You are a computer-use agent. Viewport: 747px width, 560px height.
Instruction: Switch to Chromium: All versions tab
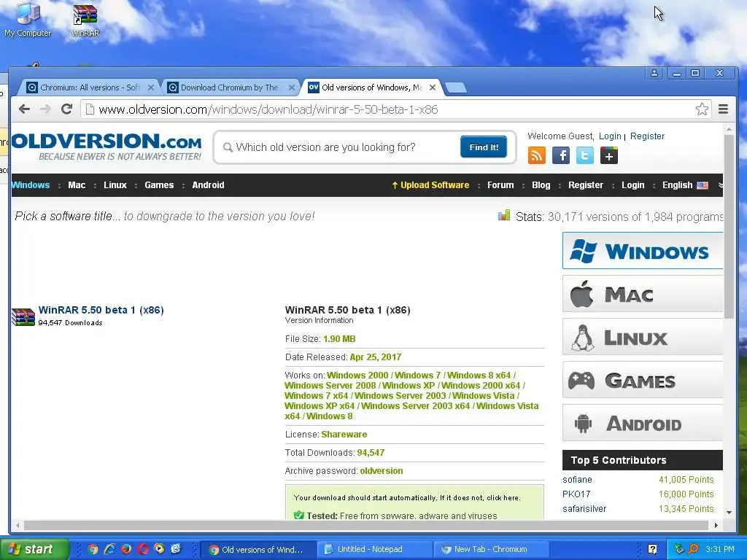pyautogui.click(x=88, y=87)
